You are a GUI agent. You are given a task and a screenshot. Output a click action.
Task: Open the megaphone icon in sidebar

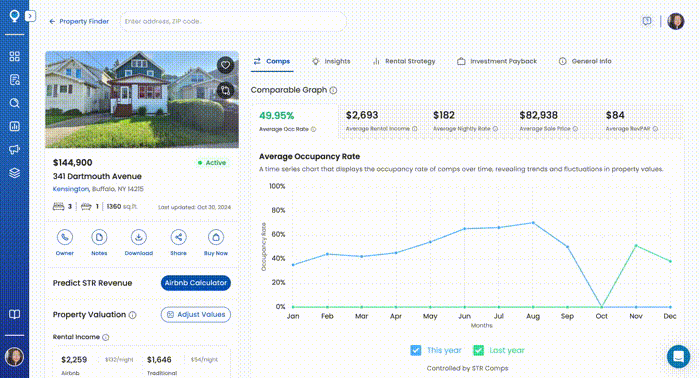(x=14, y=150)
